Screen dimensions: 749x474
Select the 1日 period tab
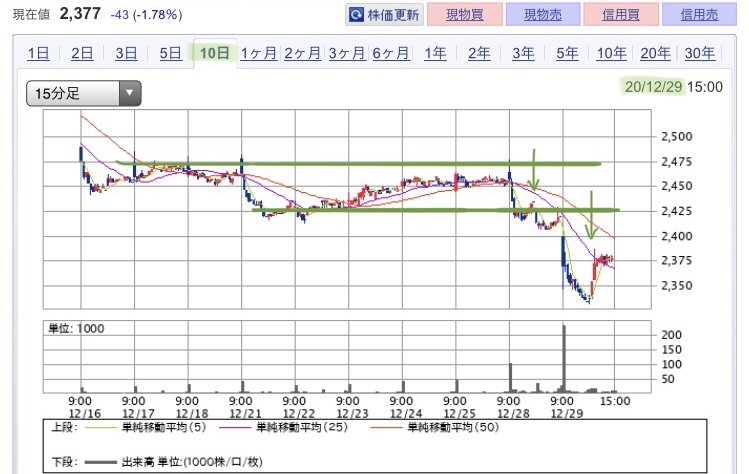click(38, 53)
